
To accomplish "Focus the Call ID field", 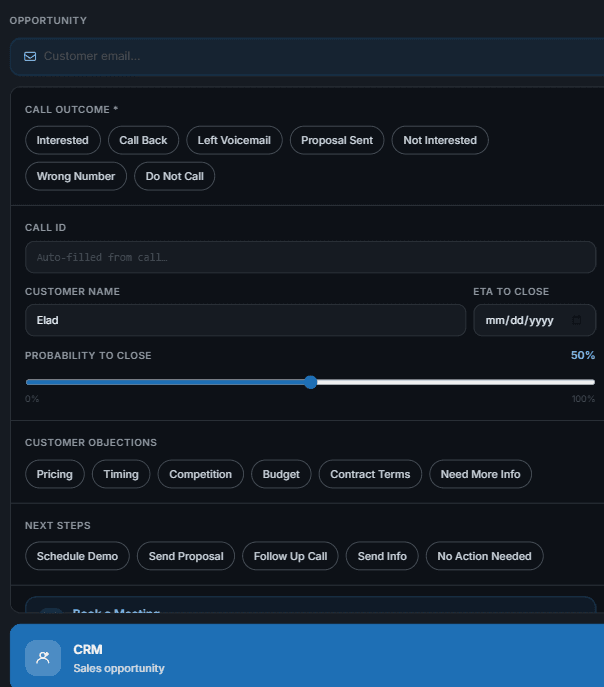I will coord(311,257).
